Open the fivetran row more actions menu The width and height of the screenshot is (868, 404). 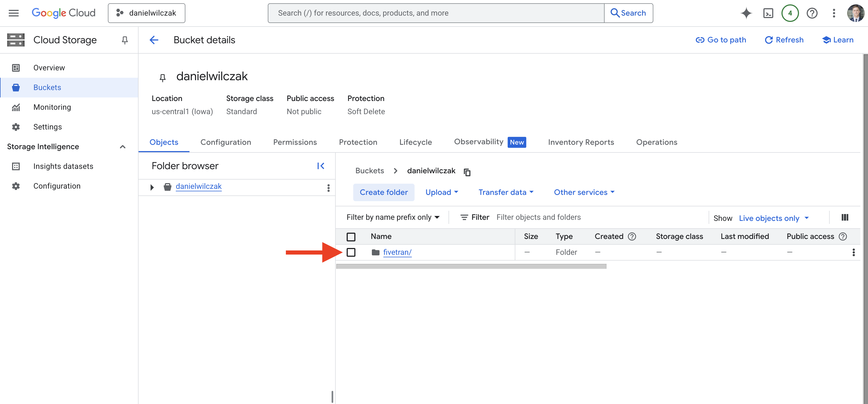[x=853, y=252]
